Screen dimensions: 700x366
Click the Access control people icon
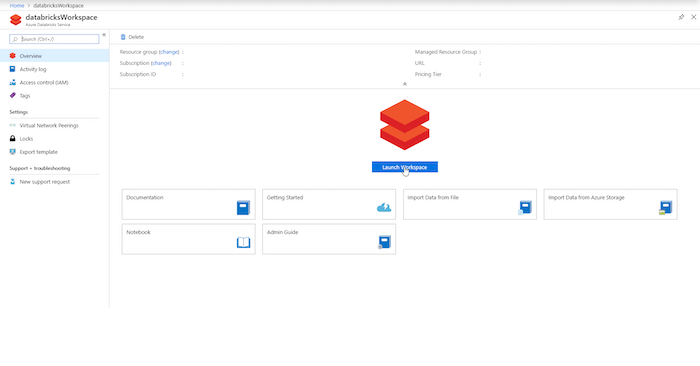(x=12, y=83)
